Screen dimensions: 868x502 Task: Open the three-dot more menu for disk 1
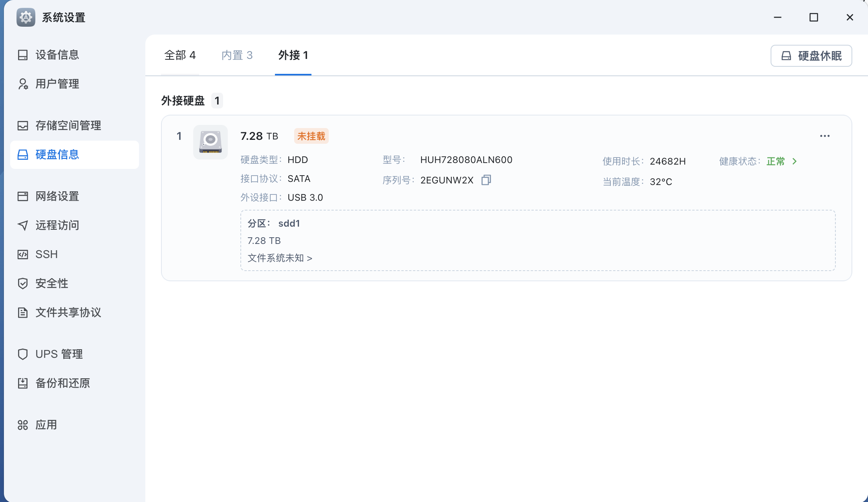point(825,136)
